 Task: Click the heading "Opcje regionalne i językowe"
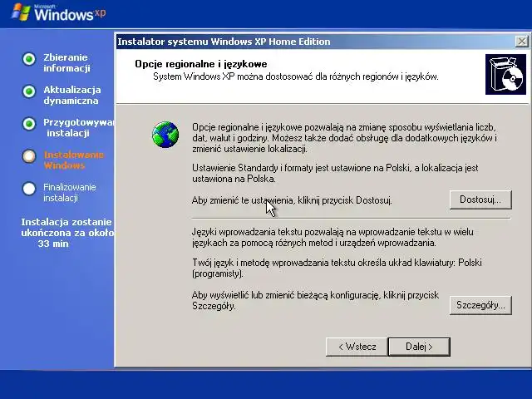click(x=201, y=64)
